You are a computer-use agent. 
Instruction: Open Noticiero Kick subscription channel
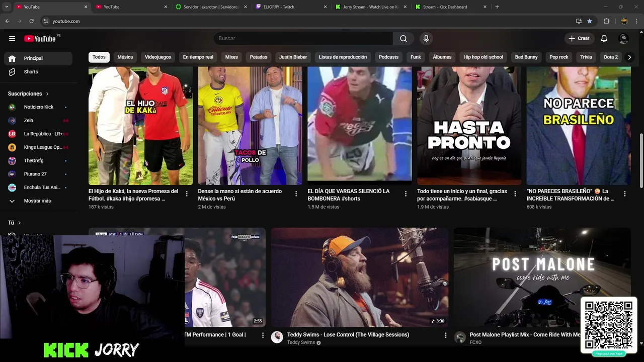pyautogui.click(x=38, y=107)
